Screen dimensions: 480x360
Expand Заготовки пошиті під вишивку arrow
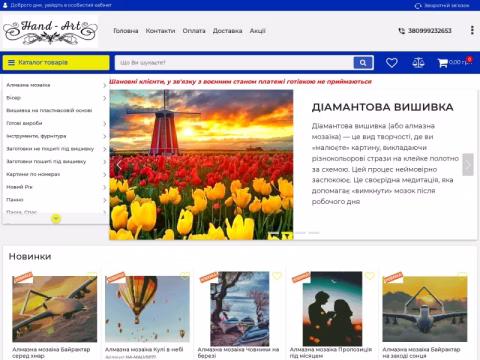point(104,162)
